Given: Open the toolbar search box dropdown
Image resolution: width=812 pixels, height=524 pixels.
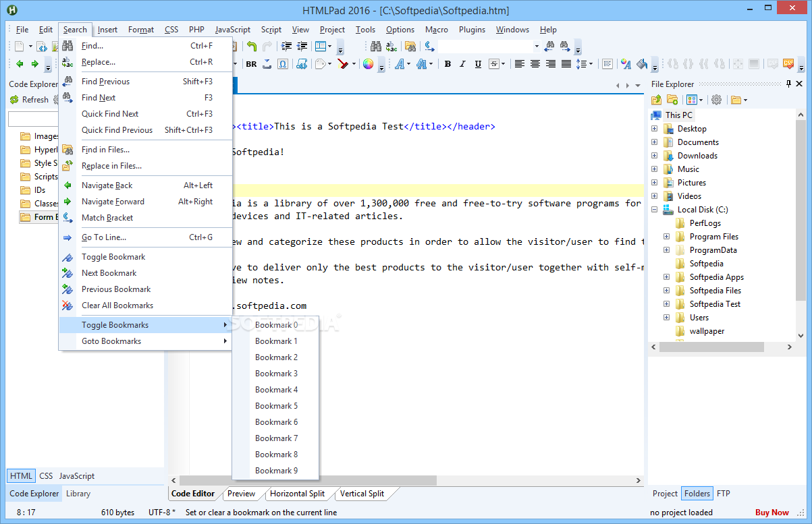Looking at the screenshot, I should tap(537, 47).
